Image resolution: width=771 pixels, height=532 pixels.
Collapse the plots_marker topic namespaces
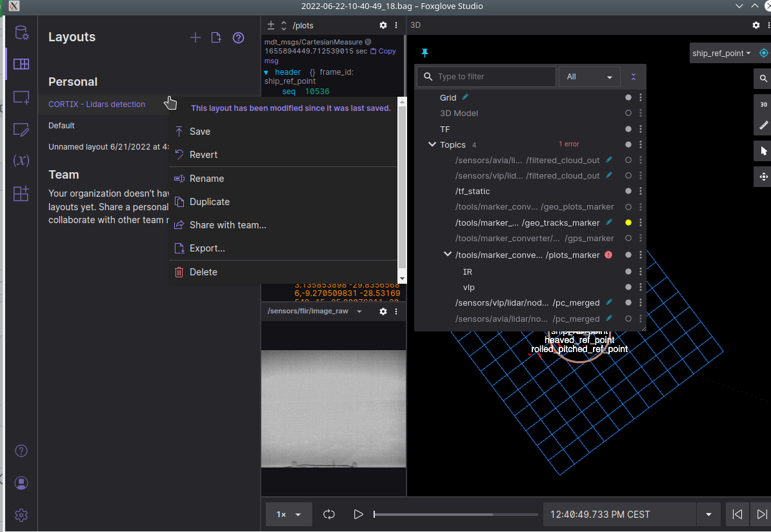[x=448, y=255]
